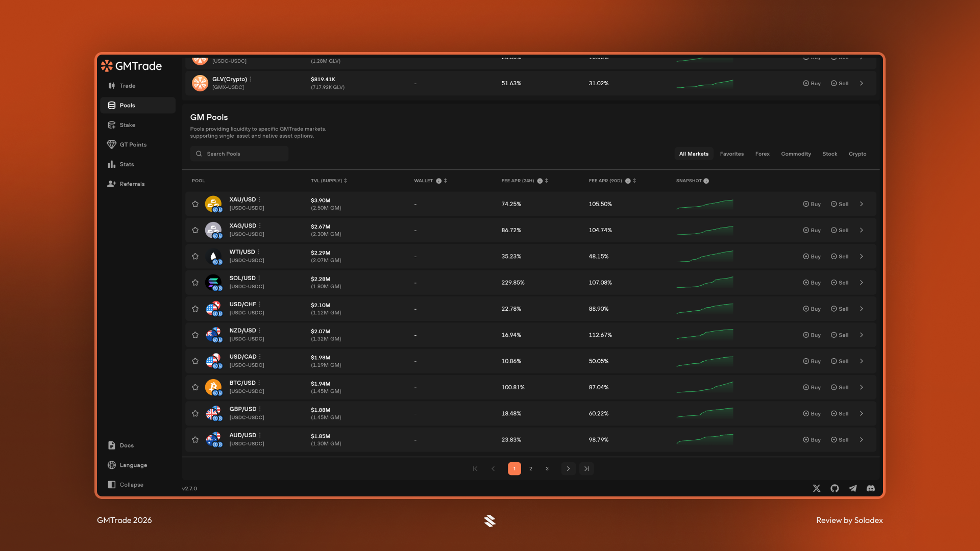
Task: Click the BTC/USD Bitcoin pool icon
Action: [213, 387]
